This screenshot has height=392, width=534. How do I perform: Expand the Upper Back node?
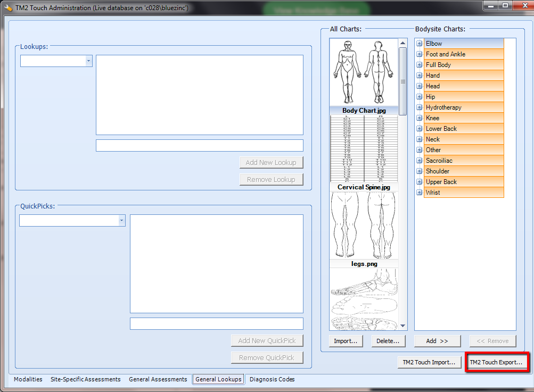tap(419, 182)
